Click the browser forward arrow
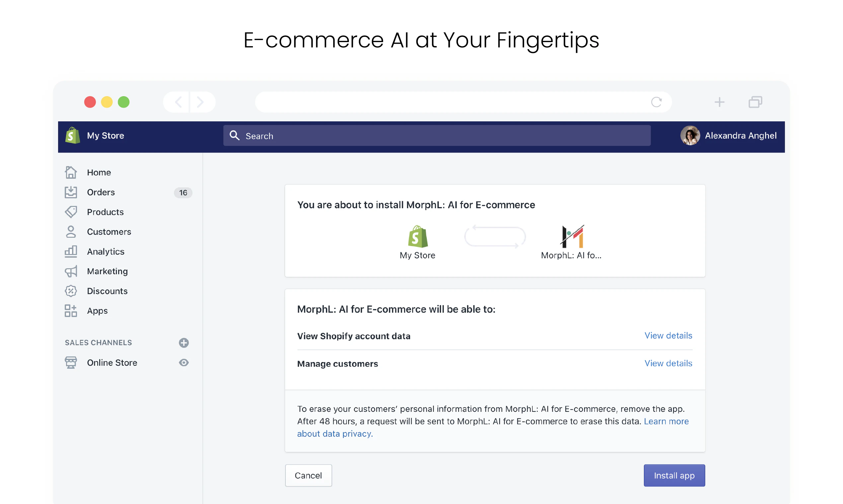The width and height of the screenshot is (843, 504). point(200,102)
